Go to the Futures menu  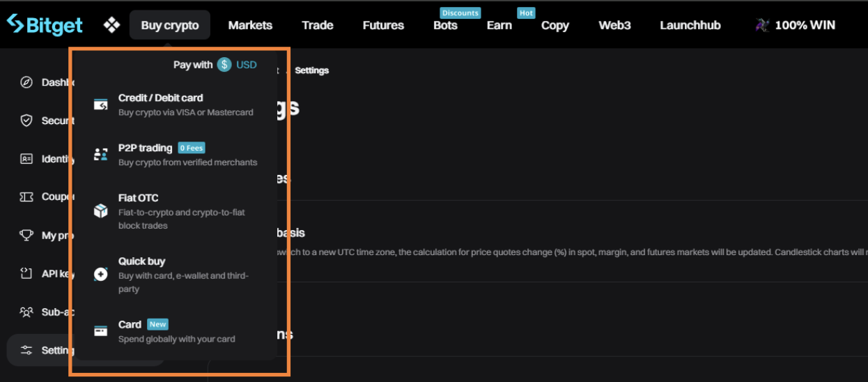(x=383, y=25)
